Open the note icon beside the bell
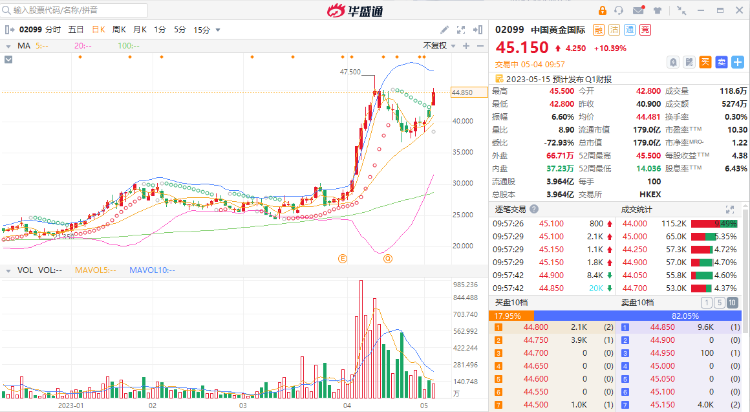 [689, 62]
